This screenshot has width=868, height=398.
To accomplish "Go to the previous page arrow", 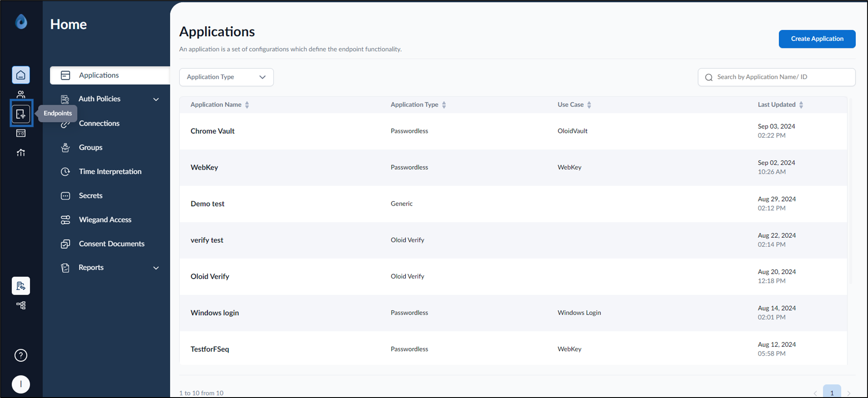I will 815,393.
